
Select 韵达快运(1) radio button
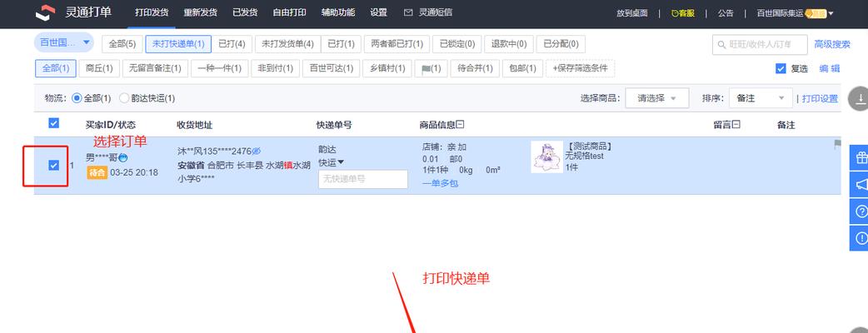[x=124, y=98]
